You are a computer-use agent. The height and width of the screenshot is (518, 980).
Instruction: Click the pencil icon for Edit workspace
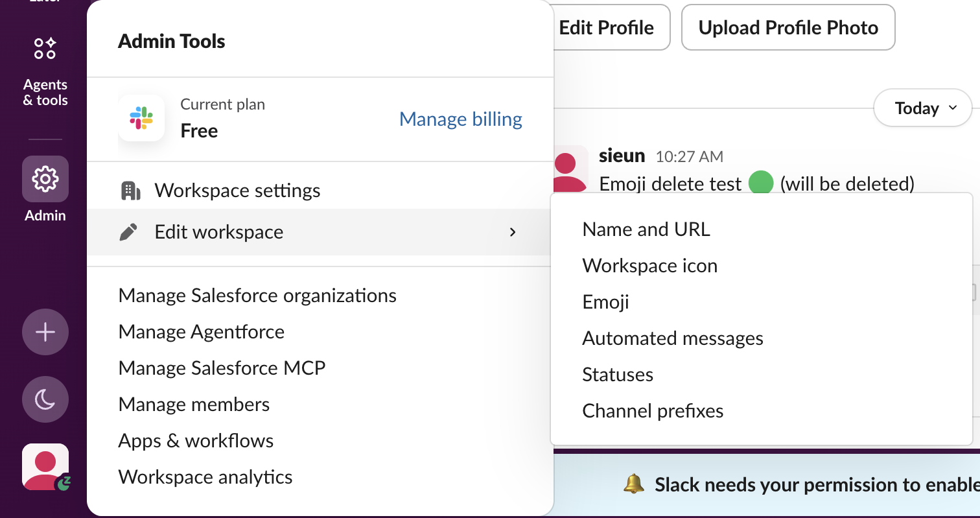point(129,232)
